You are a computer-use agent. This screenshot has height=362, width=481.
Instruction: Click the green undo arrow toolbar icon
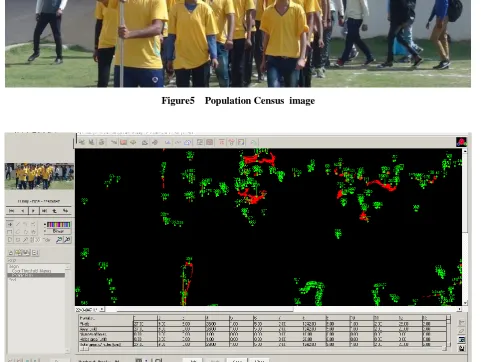(254, 142)
